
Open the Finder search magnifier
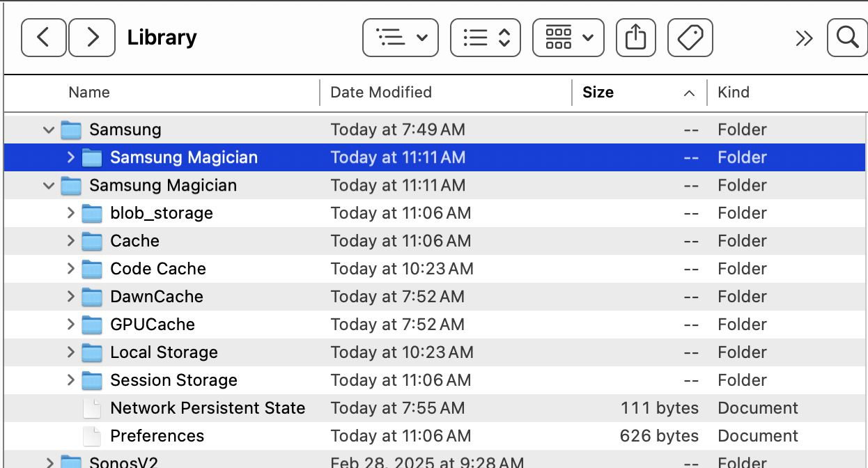tap(847, 38)
